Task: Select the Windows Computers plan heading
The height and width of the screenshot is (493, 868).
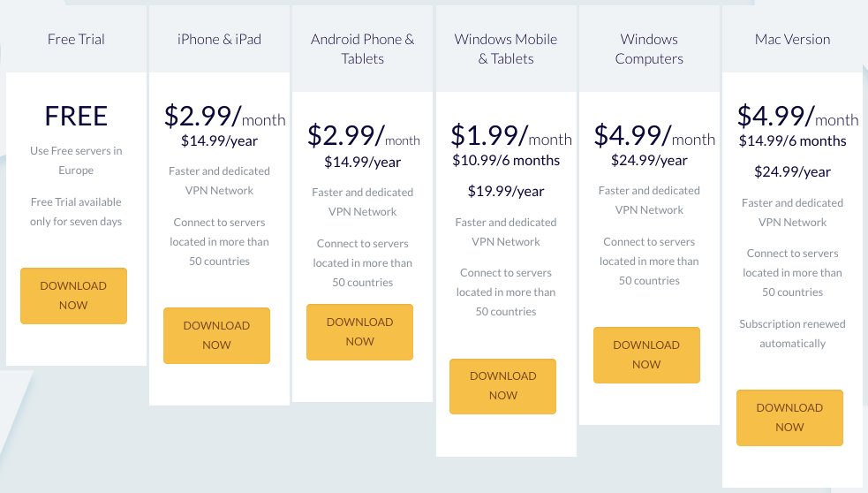Action: (649, 49)
